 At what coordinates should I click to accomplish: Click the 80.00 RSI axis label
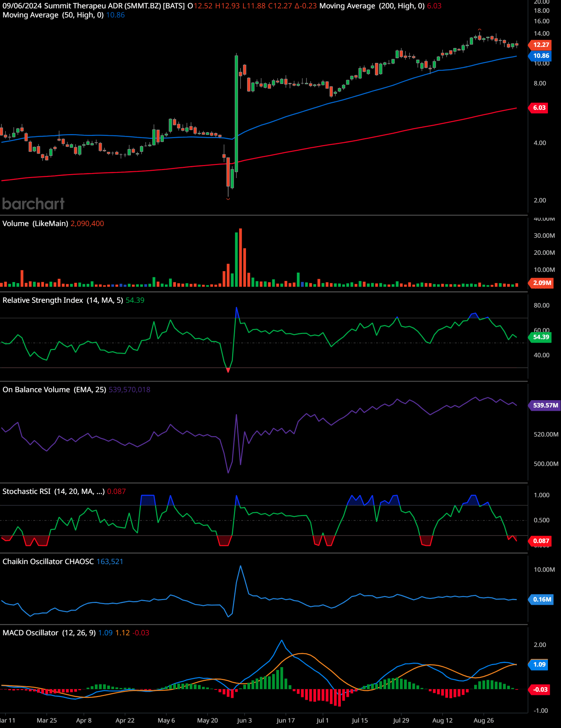[541, 305]
